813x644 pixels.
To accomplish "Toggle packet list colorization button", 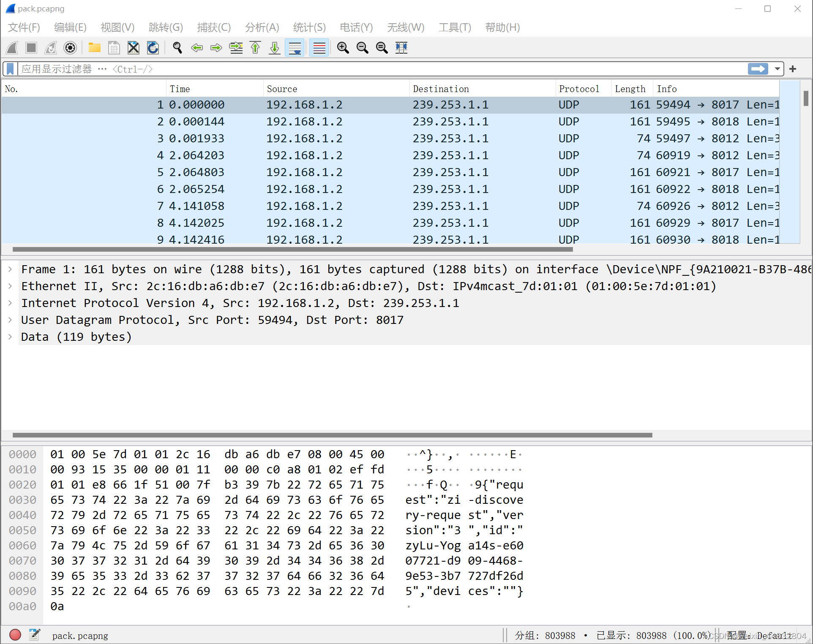I will 319,48.
